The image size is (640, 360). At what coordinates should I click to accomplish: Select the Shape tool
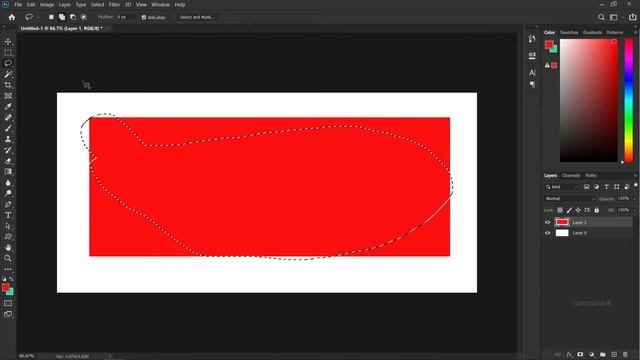pos(8,236)
